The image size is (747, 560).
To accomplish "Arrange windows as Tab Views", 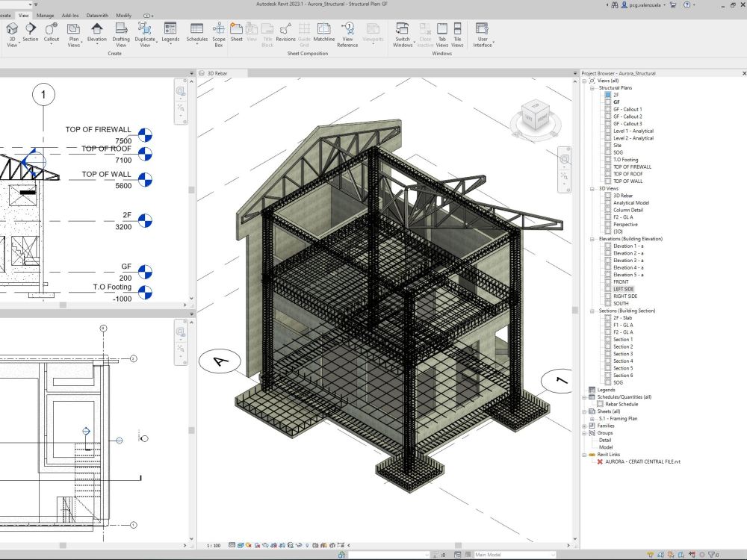I will [x=442, y=35].
